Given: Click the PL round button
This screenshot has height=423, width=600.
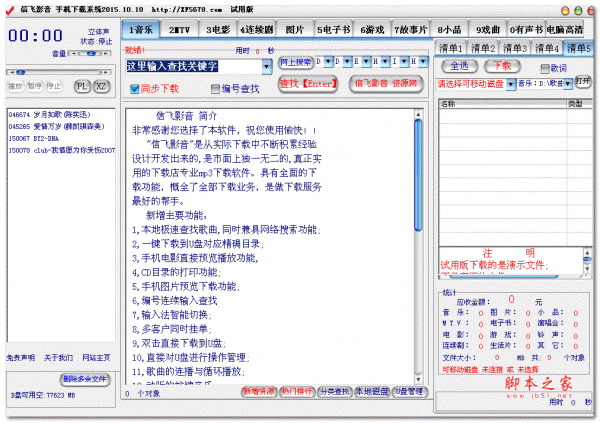Looking at the screenshot, I should pos(82,87).
